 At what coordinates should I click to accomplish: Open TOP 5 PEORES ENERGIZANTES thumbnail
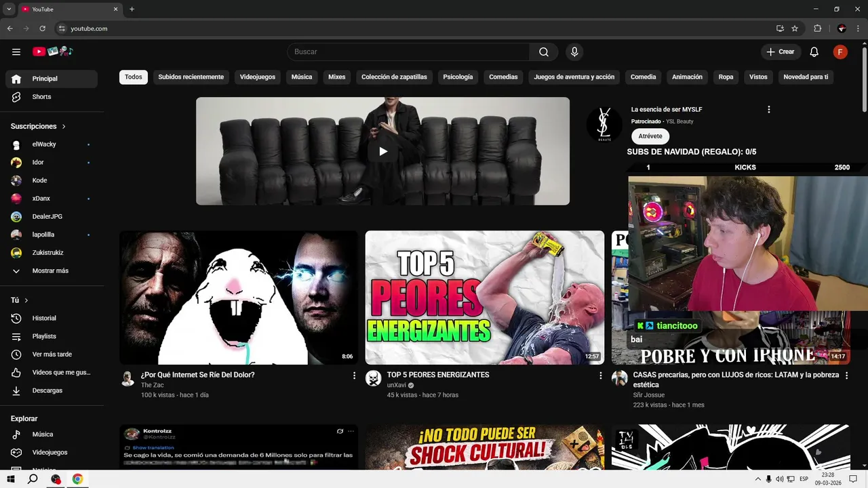(485, 298)
